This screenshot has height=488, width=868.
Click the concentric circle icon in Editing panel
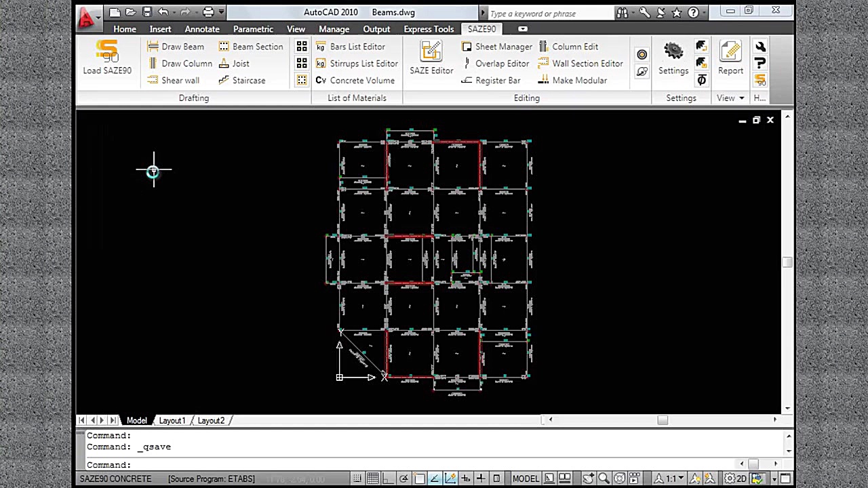click(642, 55)
